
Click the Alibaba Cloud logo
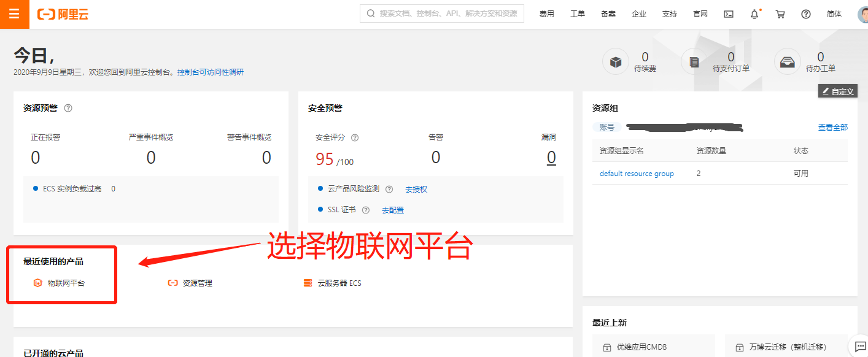pyautogui.click(x=63, y=14)
